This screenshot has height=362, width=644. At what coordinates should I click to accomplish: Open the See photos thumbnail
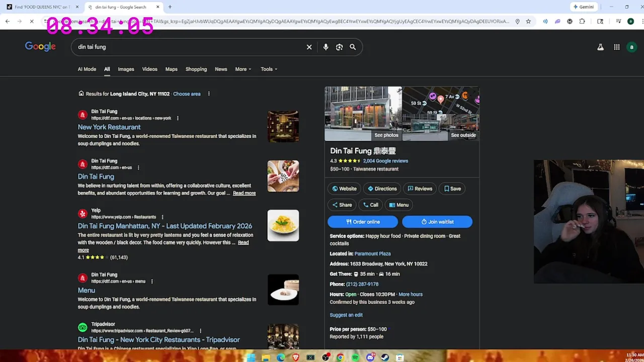(363, 114)
